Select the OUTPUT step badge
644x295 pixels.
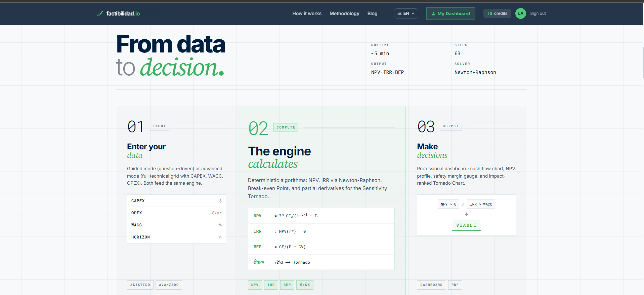click(x=450, y=126)
